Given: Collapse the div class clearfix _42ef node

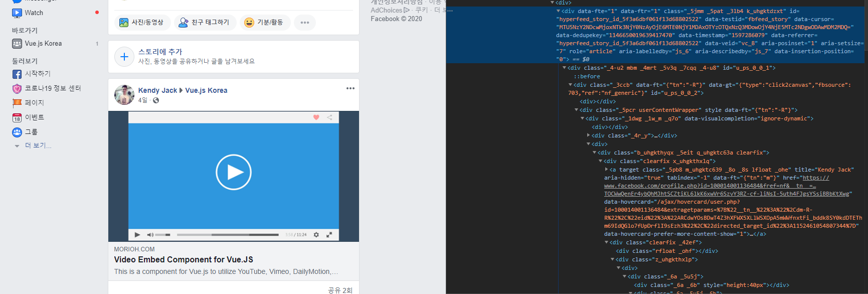Looking at the screenshot, I should (607, 242).
